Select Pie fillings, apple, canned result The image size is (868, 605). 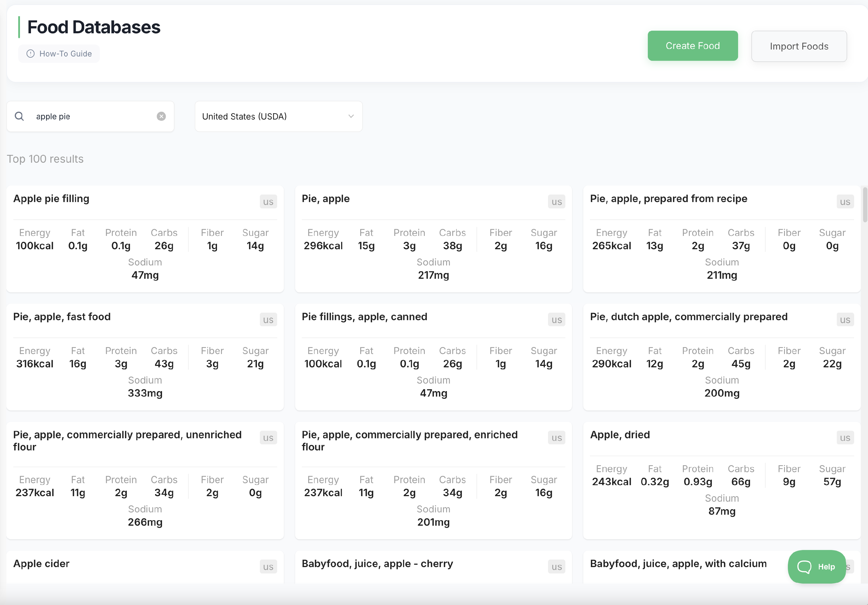coord(364,317)
